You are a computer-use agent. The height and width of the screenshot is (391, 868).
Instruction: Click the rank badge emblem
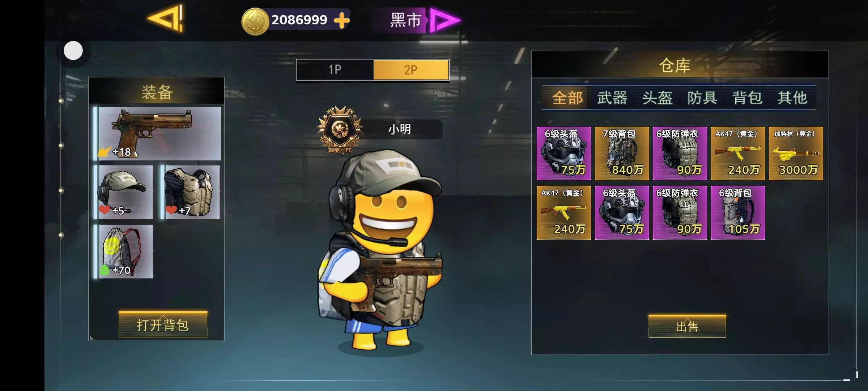click(x=340, y=130)
